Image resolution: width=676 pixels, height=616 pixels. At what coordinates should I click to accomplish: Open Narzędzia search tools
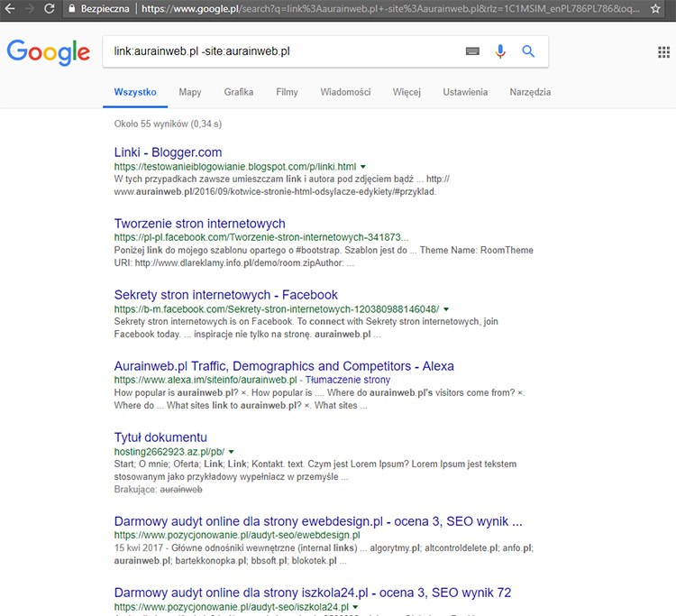pos(530,92)
